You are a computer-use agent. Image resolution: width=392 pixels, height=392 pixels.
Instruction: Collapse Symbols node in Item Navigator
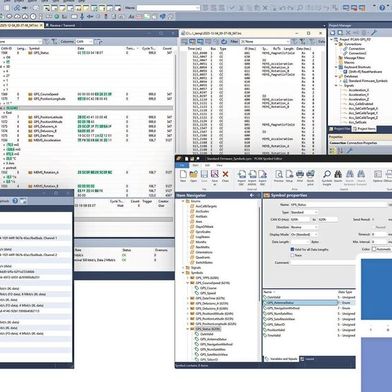pos(183,273)
